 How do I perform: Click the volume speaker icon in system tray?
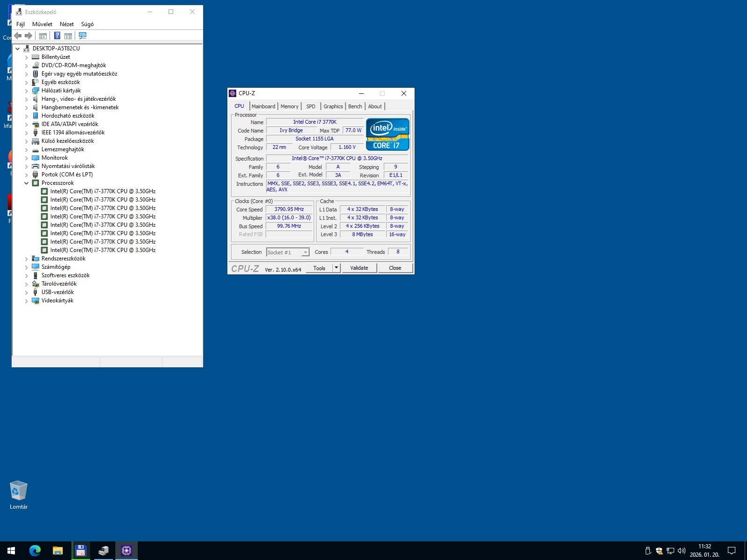point(681,551)
